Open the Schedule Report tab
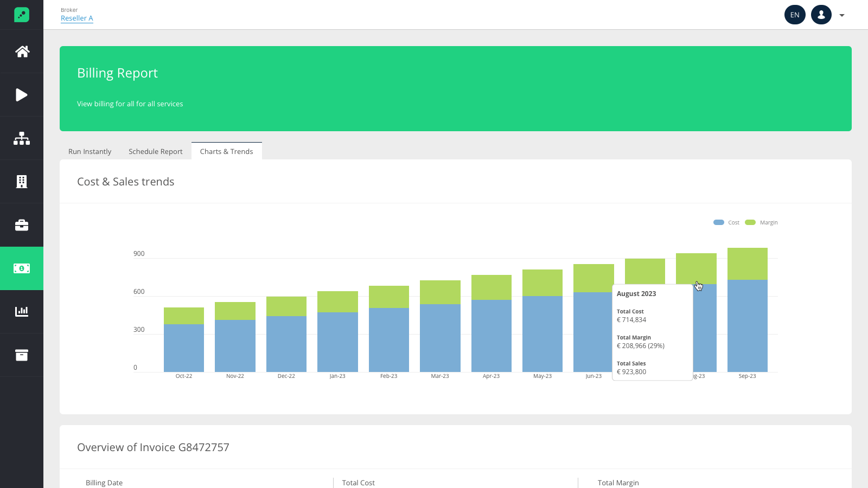The image size is (868, 488). coord(155,151)
